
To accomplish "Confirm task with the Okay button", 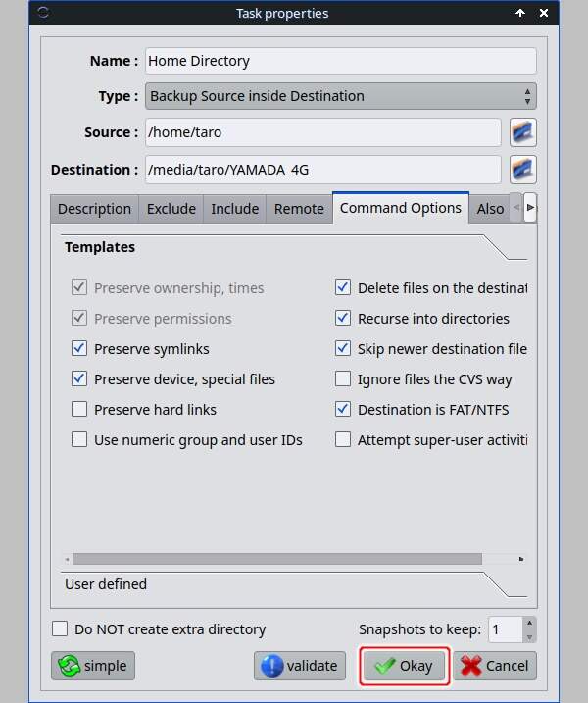I will [405, 666].
